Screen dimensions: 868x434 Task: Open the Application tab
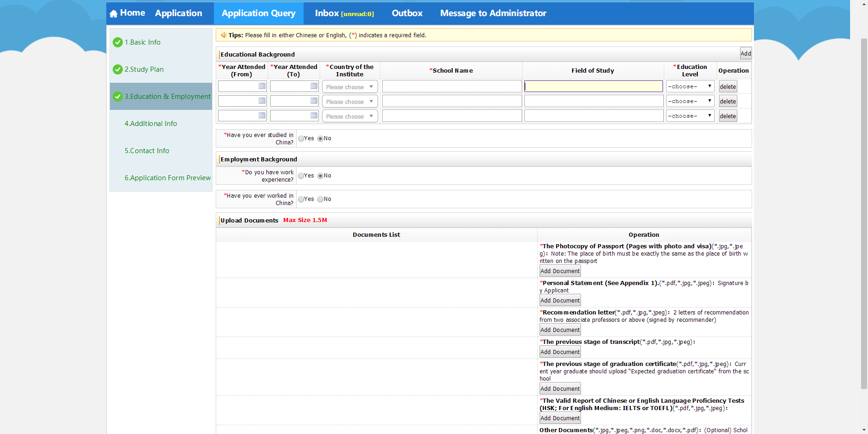click(178, 13)
